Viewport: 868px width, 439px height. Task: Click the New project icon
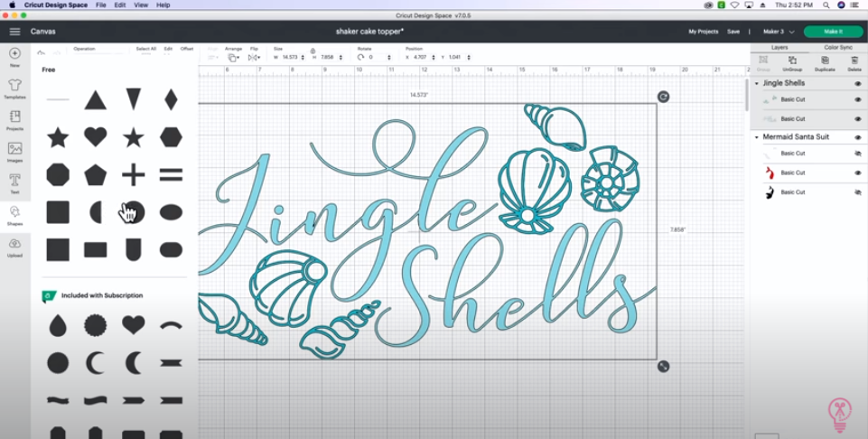coord(15,57)
